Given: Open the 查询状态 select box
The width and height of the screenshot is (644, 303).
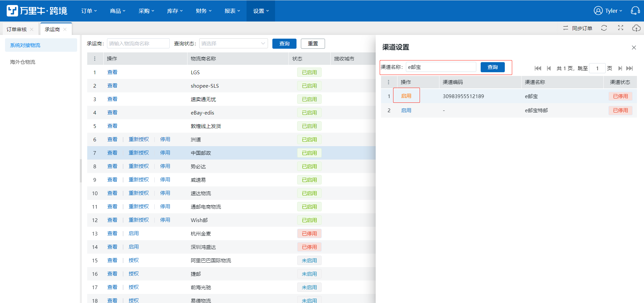Looking at the screenshot, I should click(x=233, y=43).
